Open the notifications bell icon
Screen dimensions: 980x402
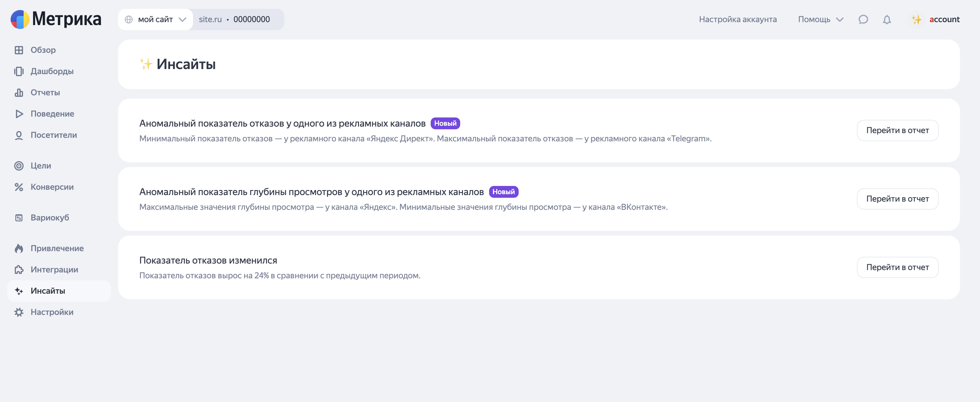click(887, 19)
